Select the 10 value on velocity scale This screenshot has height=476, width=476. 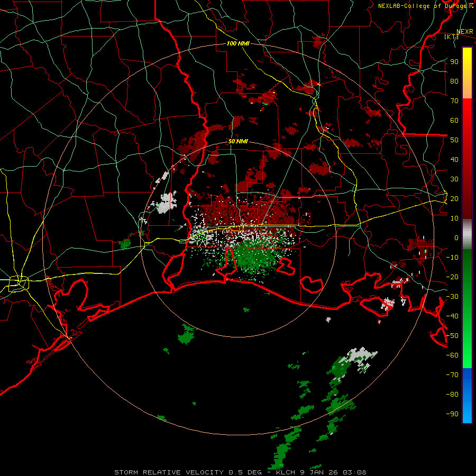tap(454, 218)
